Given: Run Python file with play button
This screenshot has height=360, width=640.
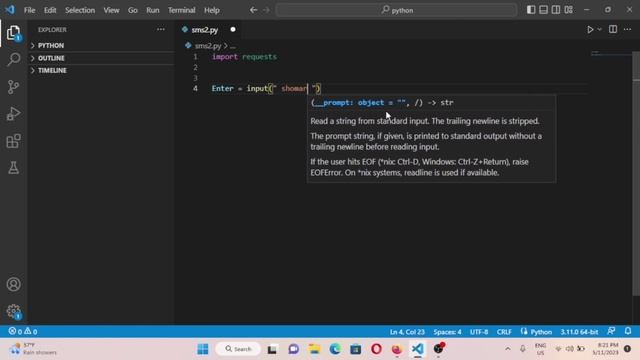Looking at the screenshot, I should (x=590, y=29).
